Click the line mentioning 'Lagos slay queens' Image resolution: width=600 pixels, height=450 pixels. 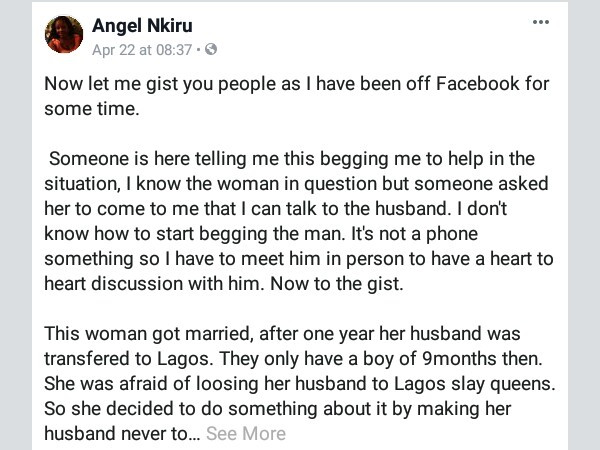[300, 384]
